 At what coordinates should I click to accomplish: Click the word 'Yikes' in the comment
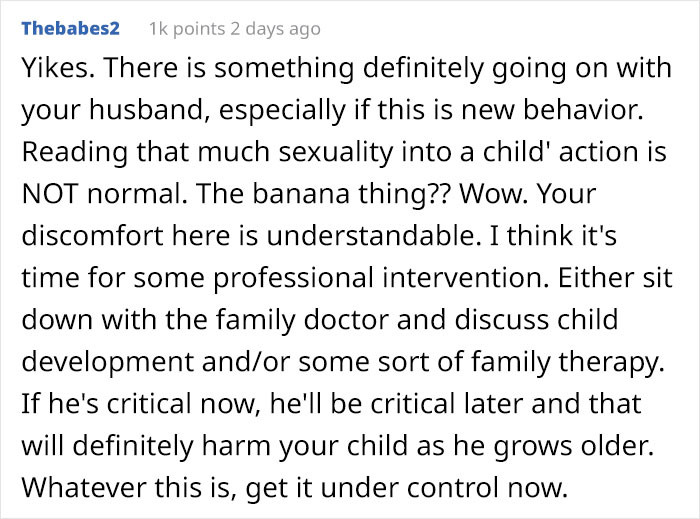point(56,68)
